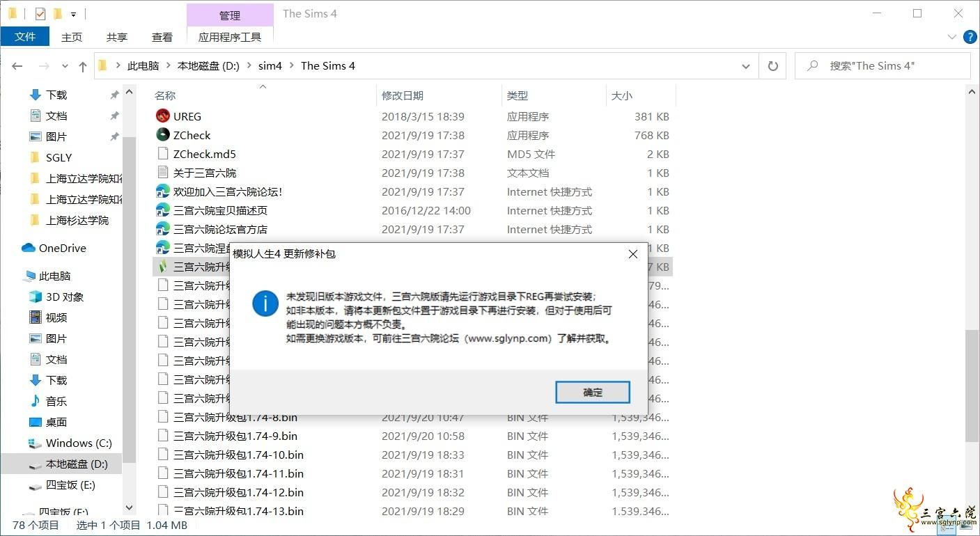Image resolution: width=980 pixels, height=536 pixels.
Task: Select the 三宫六院论坛官方店 shortcut icon
Action: 163,229
